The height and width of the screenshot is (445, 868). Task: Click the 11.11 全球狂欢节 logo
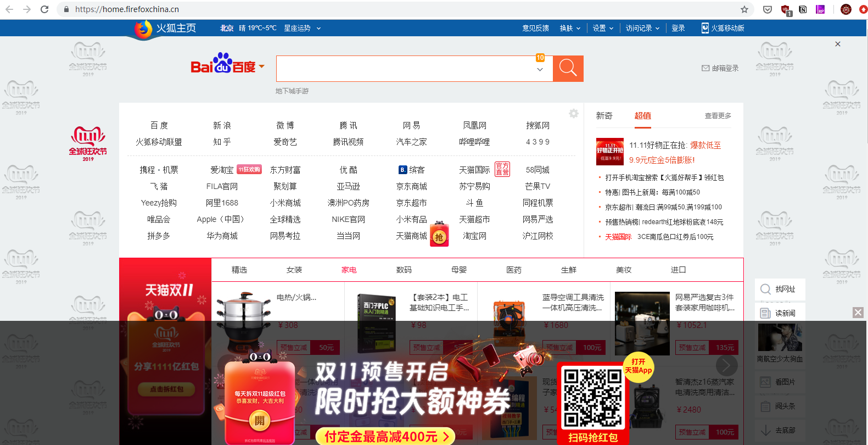click(88, 143)
